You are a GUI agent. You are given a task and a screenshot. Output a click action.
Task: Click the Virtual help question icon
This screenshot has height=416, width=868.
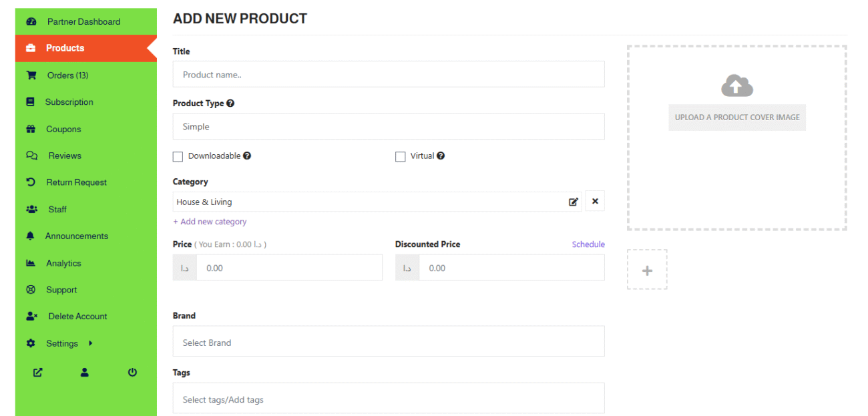click(441, 156)
